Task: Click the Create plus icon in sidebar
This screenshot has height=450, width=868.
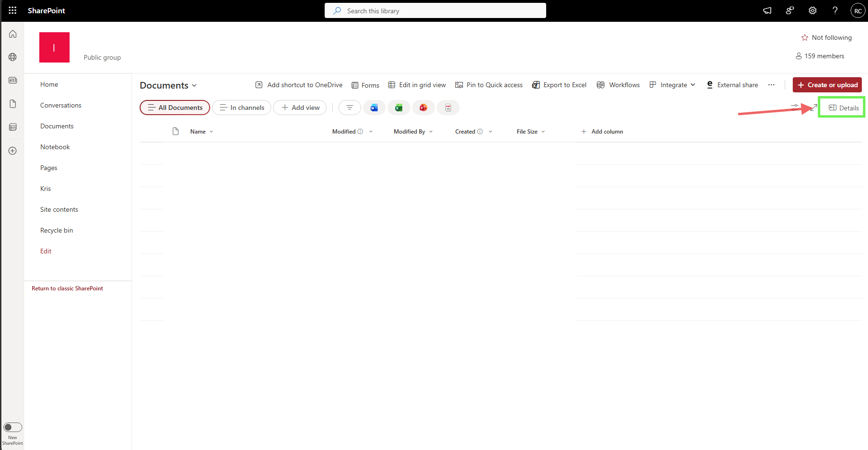Action: tap(13, 151)
